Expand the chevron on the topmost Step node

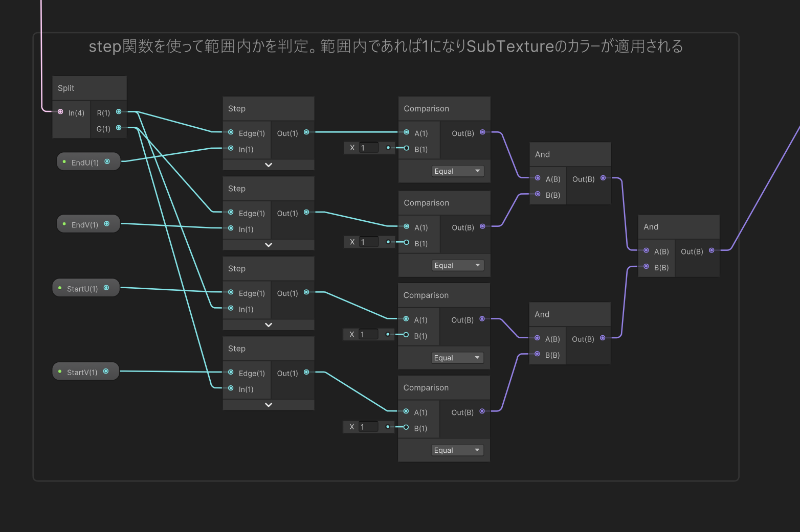click(268, 164)
